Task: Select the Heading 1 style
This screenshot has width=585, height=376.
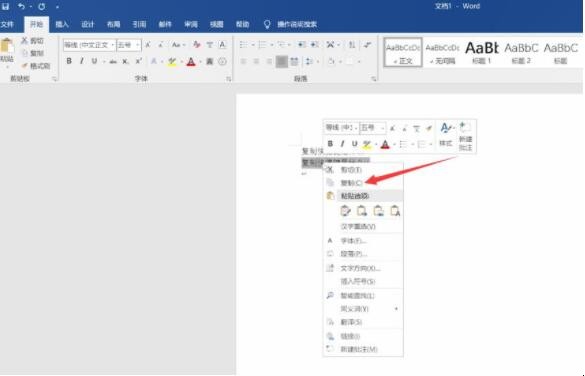Action: coord(481,52)
